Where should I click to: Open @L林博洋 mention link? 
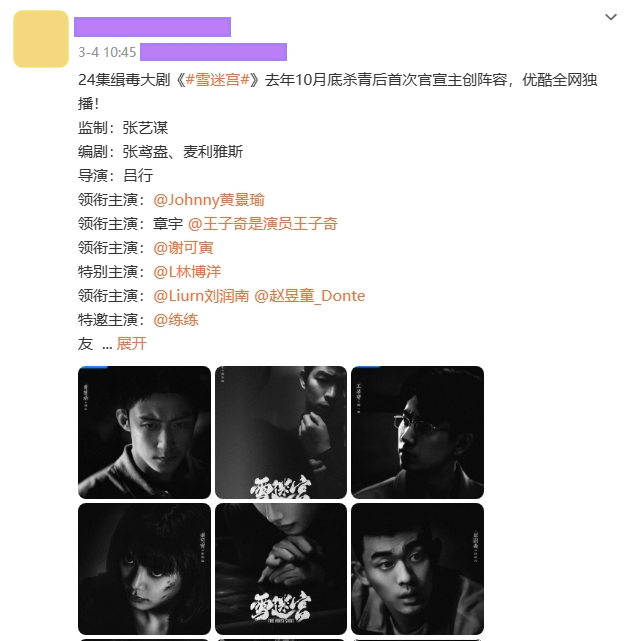[187, 272]
